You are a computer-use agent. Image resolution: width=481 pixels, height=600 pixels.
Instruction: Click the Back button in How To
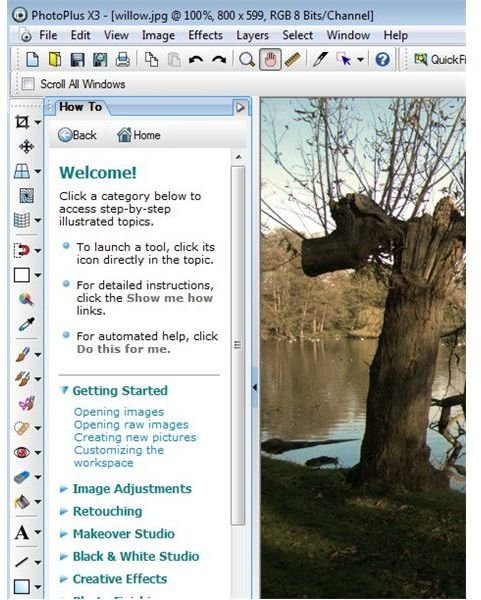77,135
